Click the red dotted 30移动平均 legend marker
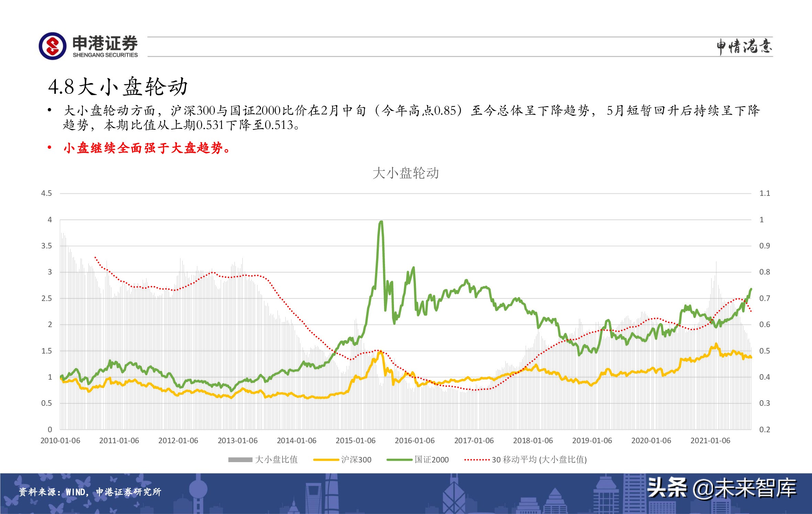Viewport: 812px width, 514px height. point(477,460)
